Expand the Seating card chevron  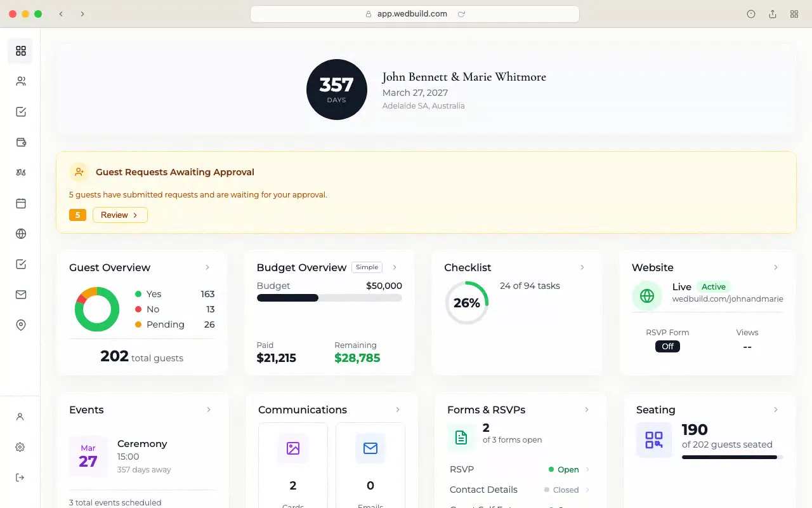click(x=776, y=410)
